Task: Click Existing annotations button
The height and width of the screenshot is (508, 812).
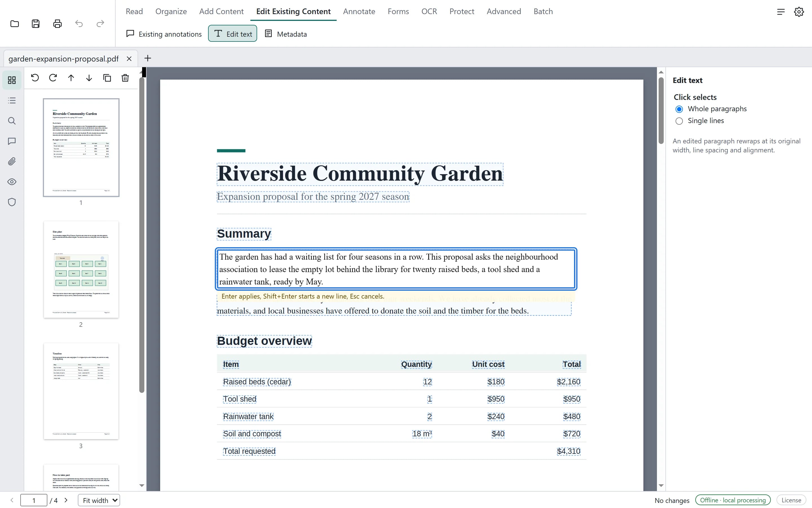Action: (164, 34)
